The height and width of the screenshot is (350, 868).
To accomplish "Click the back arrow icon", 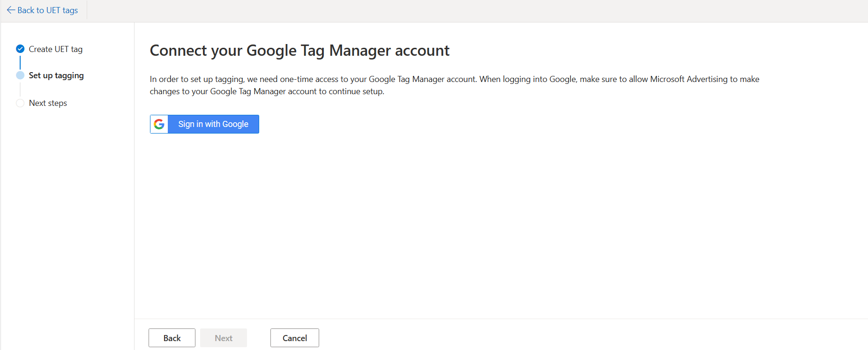I will [x=11, y=10].
